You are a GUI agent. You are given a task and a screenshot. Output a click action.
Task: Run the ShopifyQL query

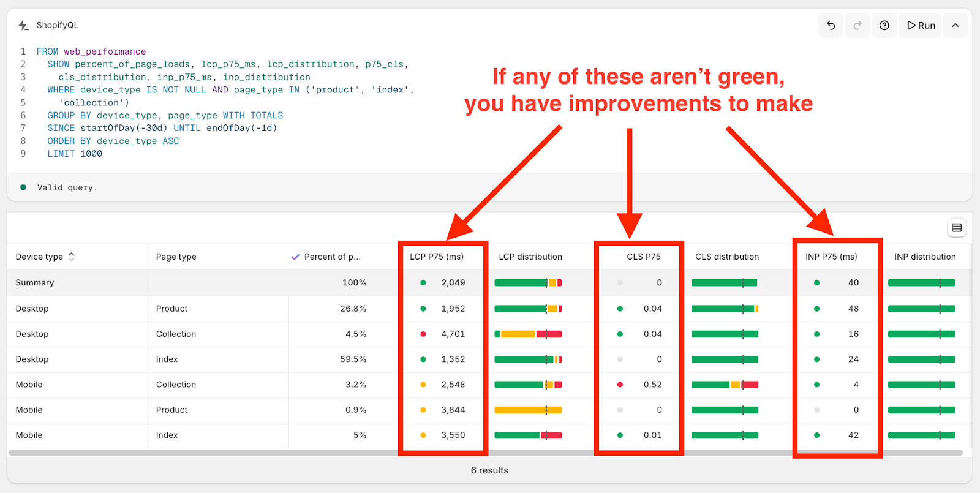(920, 25)
